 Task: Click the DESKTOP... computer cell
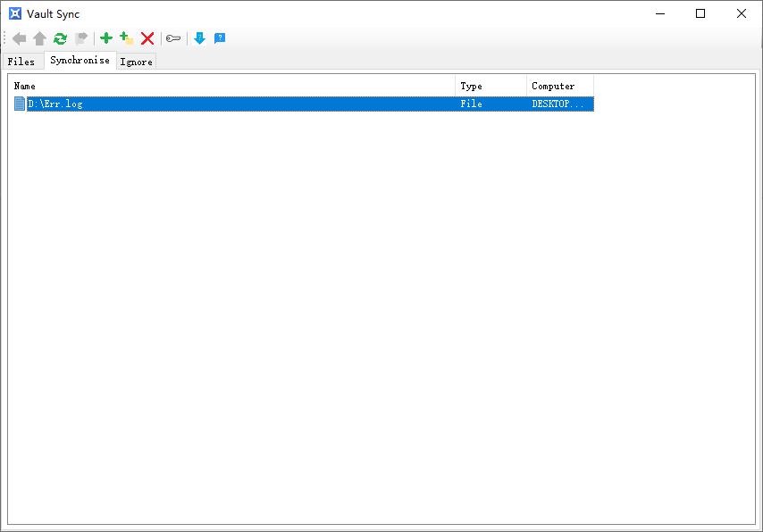[x=558, y=104]
